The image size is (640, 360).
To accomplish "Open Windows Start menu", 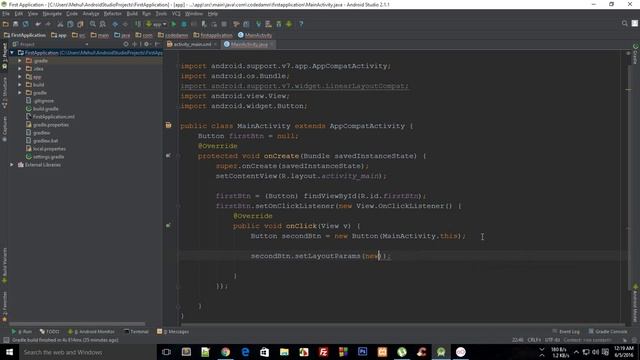I will pos(9,352).
